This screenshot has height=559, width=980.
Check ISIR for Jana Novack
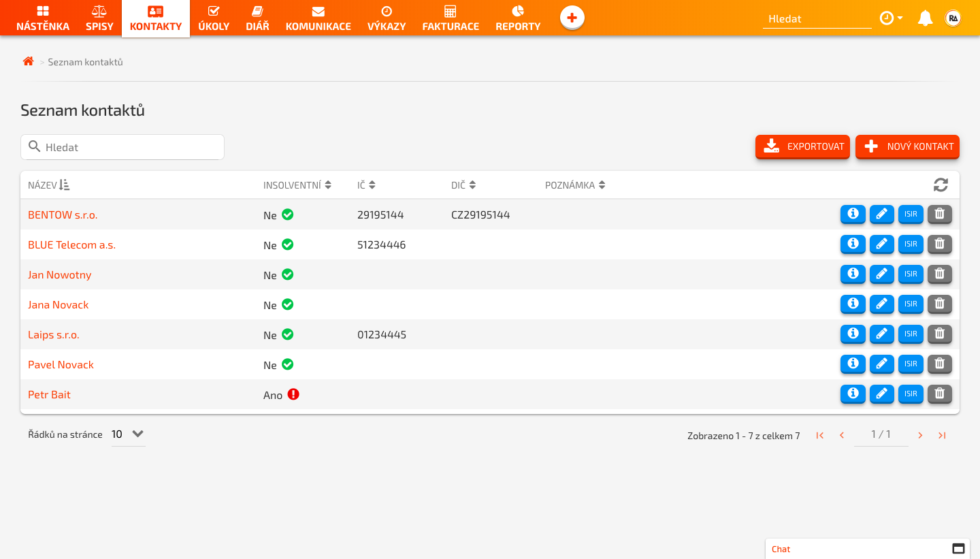(911, 304)
